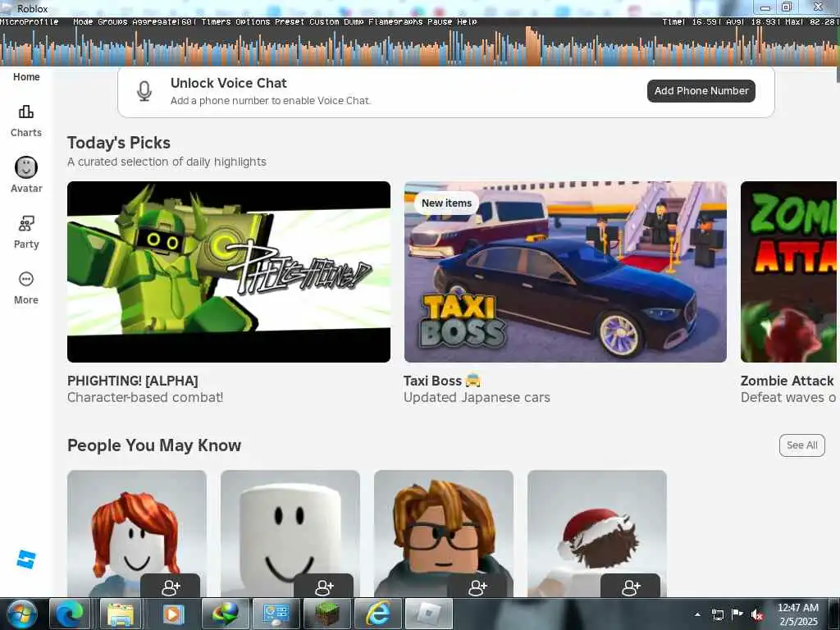Viewport: 840px width, 630px height.
Task: Click Pause in the MicroProfile bar
Action: [440, 22]
